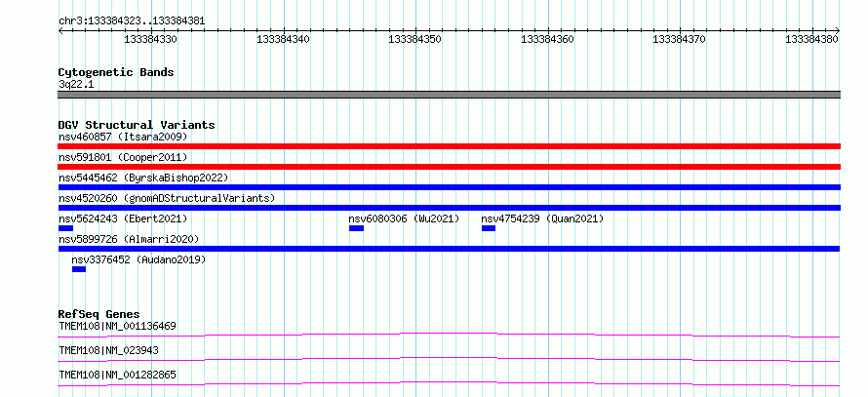
Task: Click the nsv5445462 (ByrskaBishop2022) label
Action: click(x=143, y=178)
